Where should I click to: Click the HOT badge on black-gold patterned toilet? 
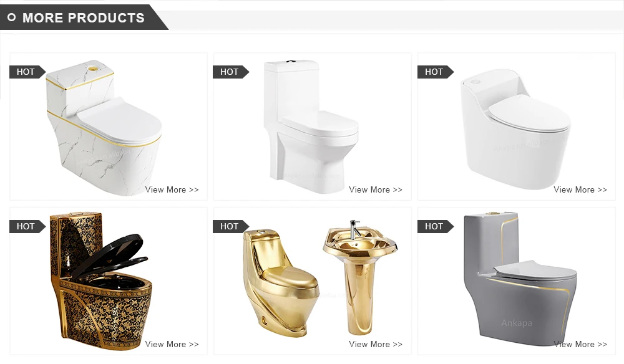27,226
